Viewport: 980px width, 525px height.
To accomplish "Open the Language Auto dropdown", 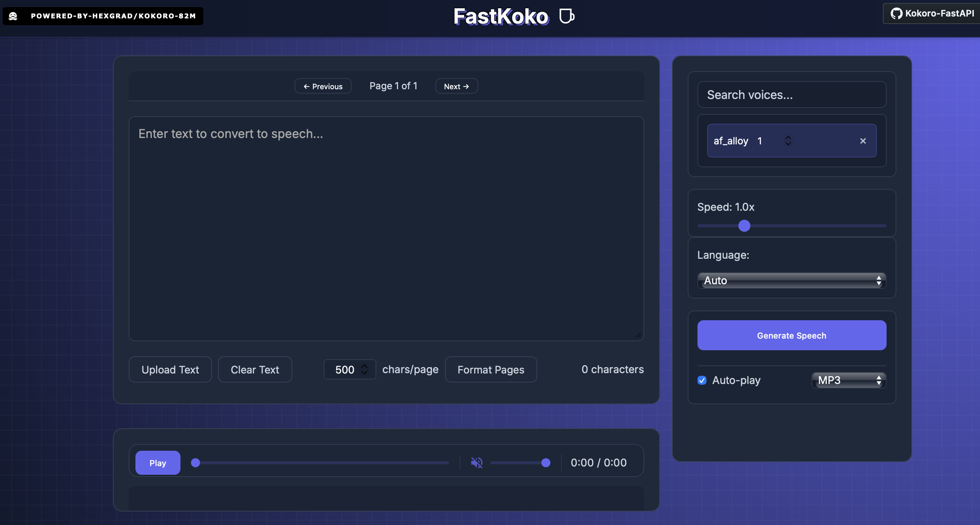I will [x=791, y=280].
